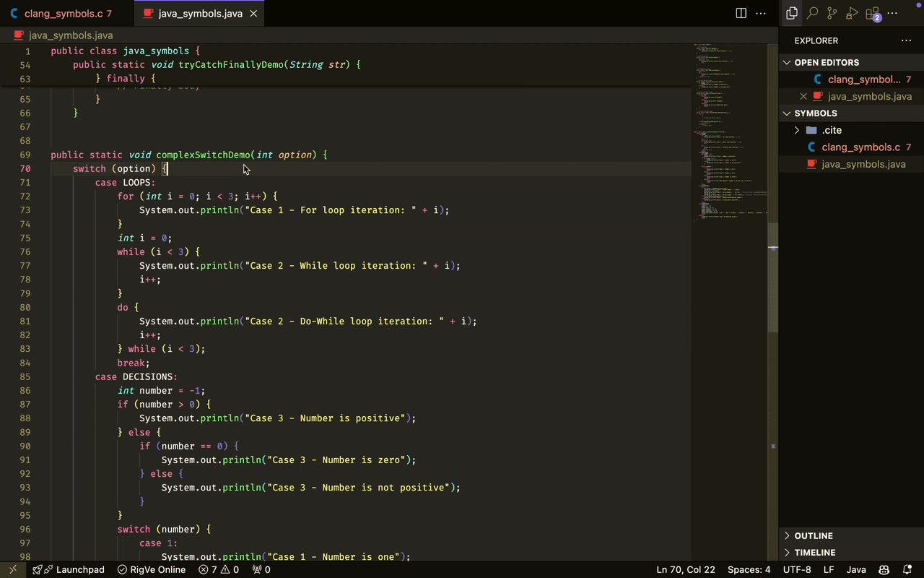Click the remote window indicator icon

12,569
